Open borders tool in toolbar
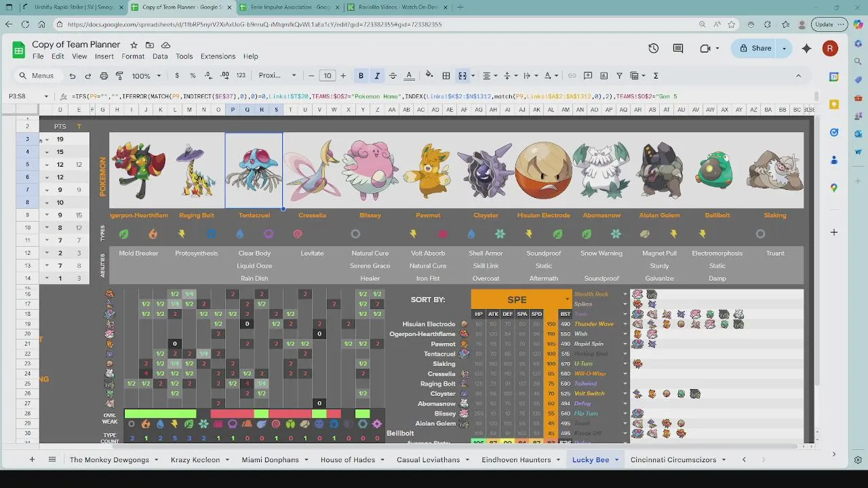 [446, 76]
